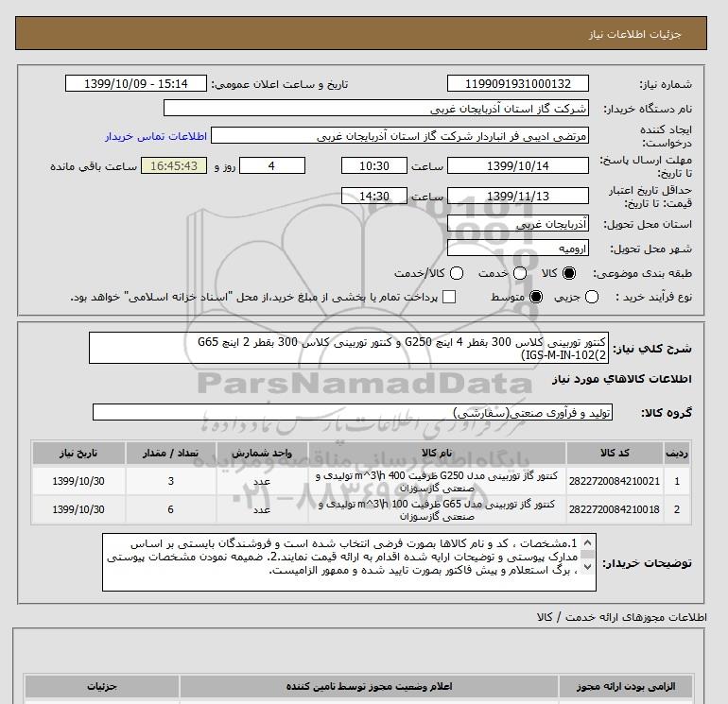Click permits header اعلام وضعیت مجوز

tap(369, 686)
